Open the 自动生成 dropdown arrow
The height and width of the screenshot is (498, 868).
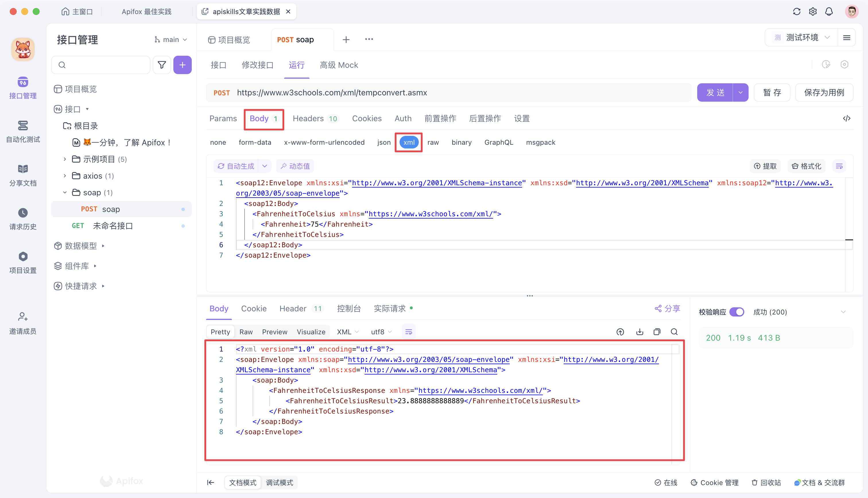[x=264, y=166]
